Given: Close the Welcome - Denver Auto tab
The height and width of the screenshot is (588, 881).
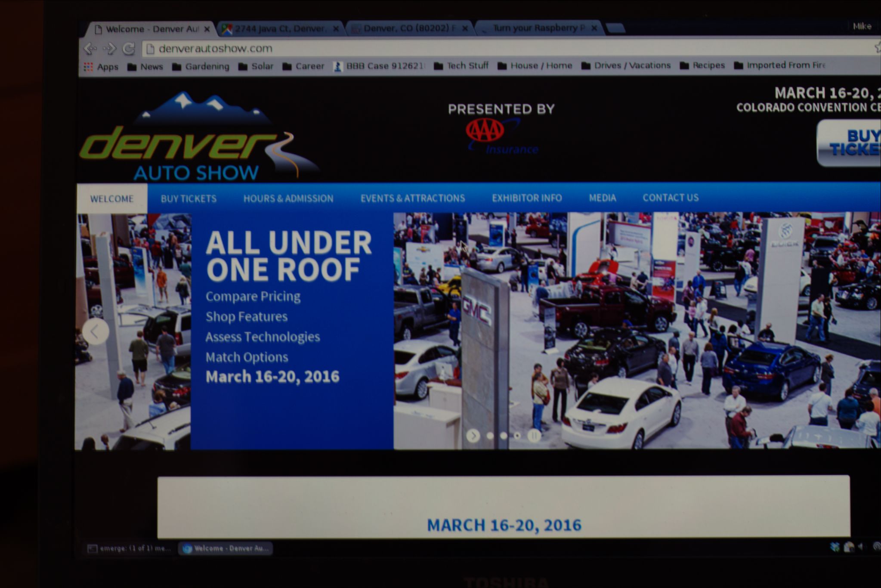Looking at the screenshot, I should click(207, 29).
